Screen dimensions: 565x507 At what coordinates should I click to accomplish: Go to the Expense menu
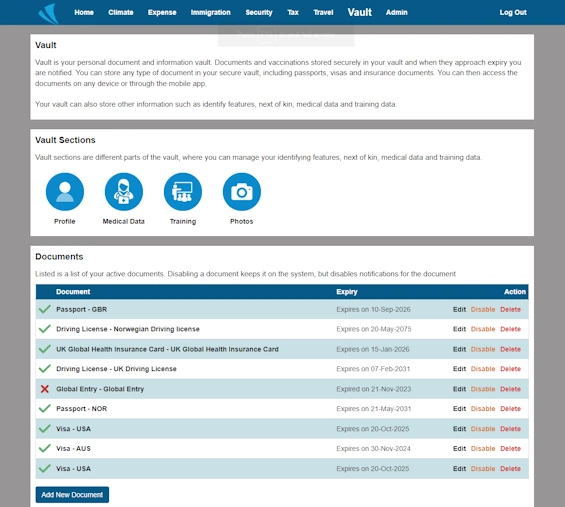[x=162, y=13]
